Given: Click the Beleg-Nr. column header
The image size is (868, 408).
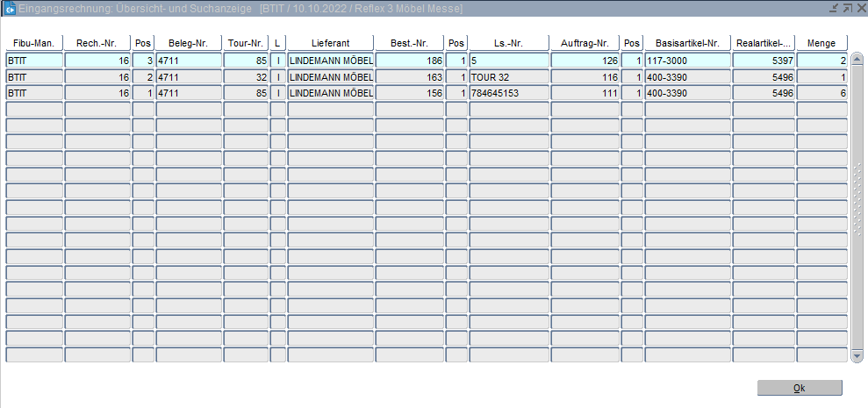Looking at the screenshot, I should click(189, 43).
